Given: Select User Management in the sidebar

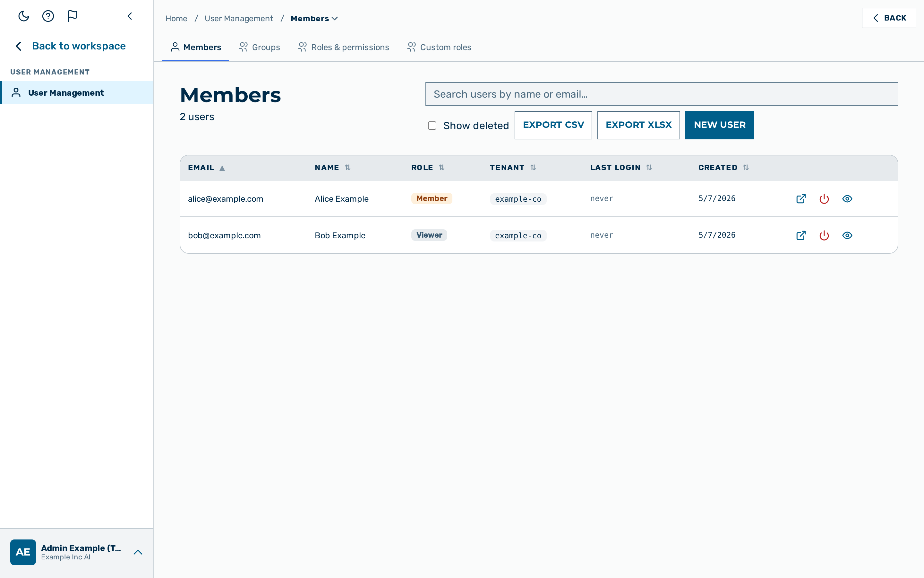Looking at the screenshot, I should (x=77, y=92).
